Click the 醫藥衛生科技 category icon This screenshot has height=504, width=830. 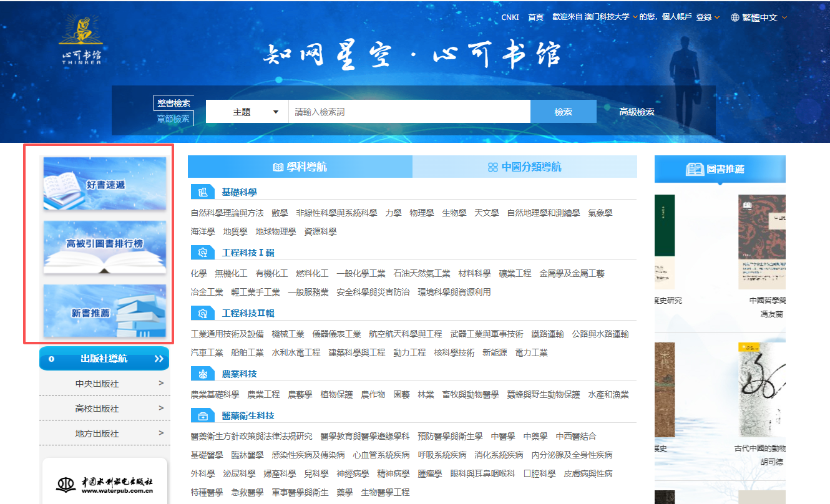coord(202,415)
